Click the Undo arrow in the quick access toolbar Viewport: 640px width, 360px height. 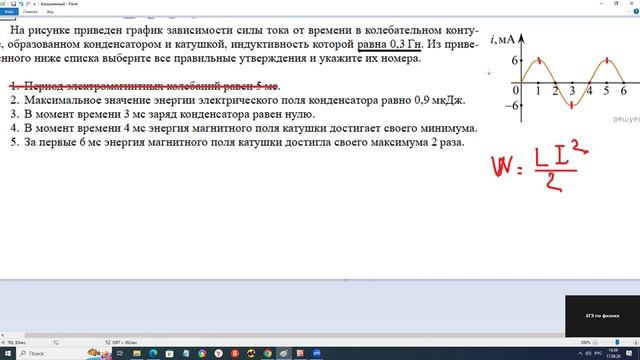21,4
